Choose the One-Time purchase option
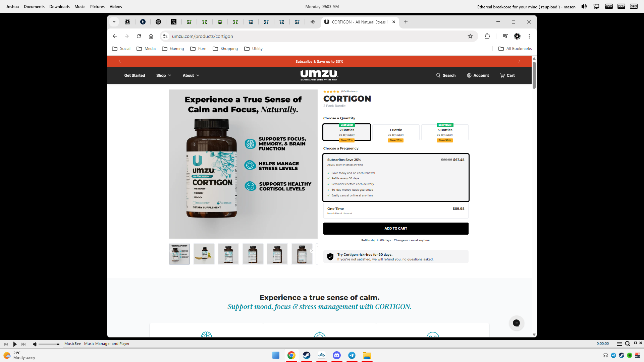Viewport: 644px width, 362px height. coord(396,211)
